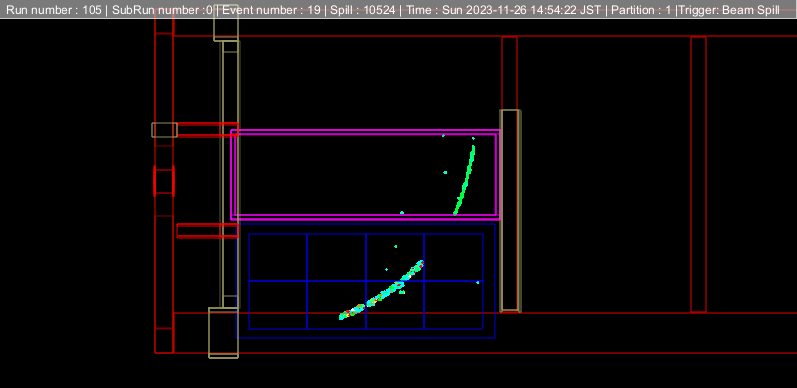Click the green curved track in magenta detector
The height and width of the screenshot is (388, 797).
point(465,181)
